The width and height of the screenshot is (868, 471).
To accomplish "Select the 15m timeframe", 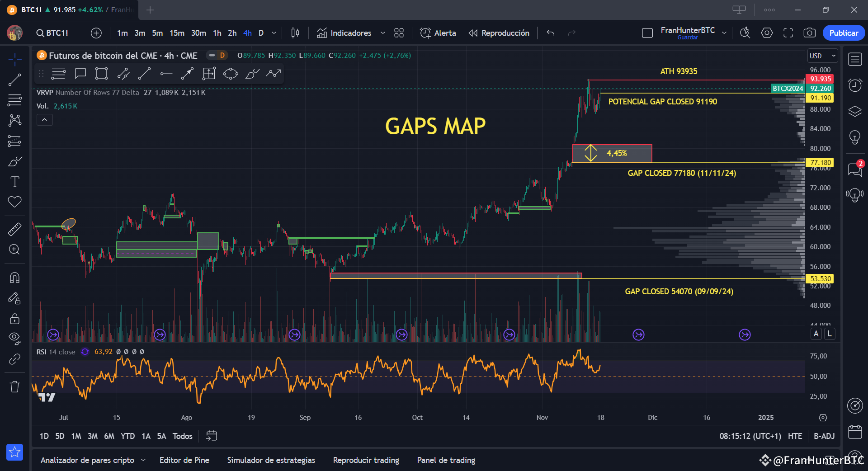I will (177, 33).
